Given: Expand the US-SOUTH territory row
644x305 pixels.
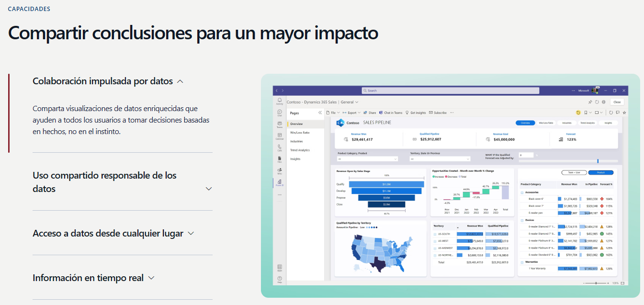Looking at the screenshot, I should click(435, 234).
